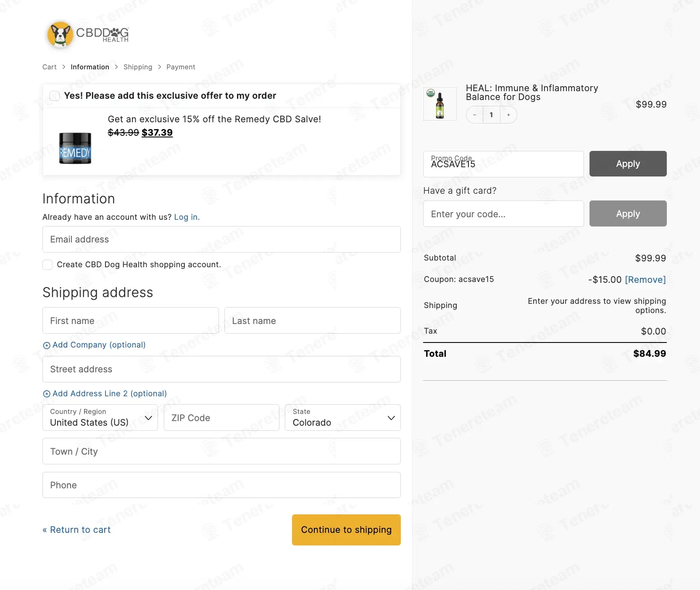The image size is (700, 590).
Task: Click the original price $43.99
Action: point(124,133)
